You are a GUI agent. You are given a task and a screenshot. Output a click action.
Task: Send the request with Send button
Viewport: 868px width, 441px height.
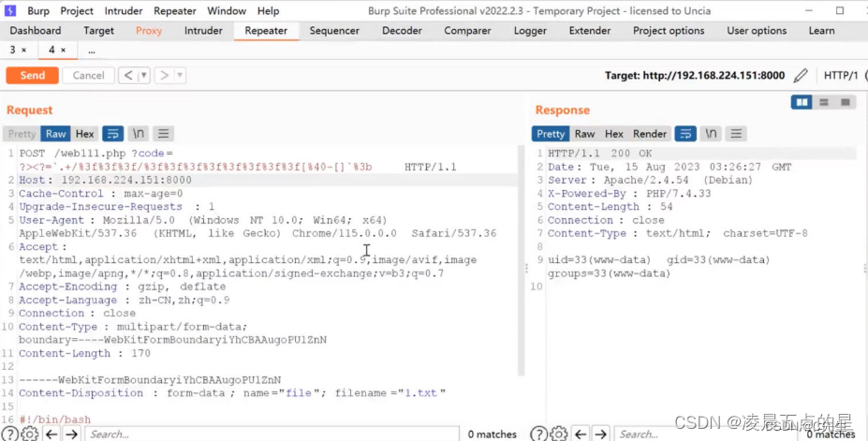point(32,75)
